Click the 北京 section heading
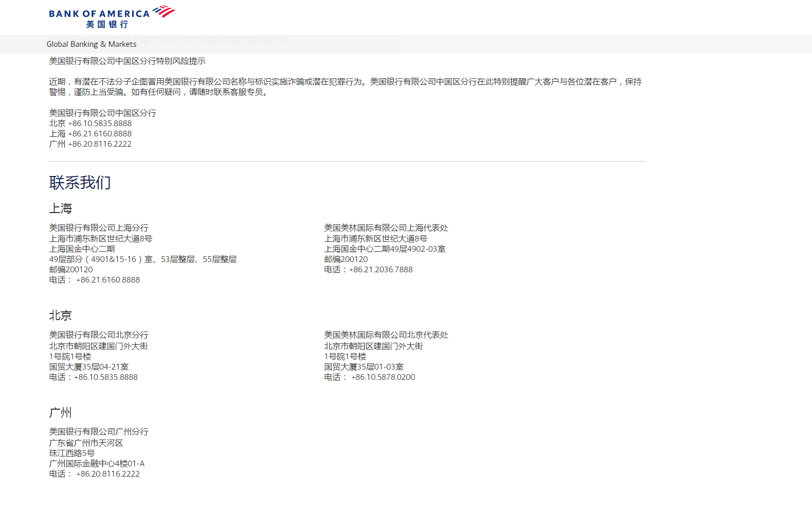Image resolution: width=812 pixels, height=509 pixels. [x=61, y=315]
